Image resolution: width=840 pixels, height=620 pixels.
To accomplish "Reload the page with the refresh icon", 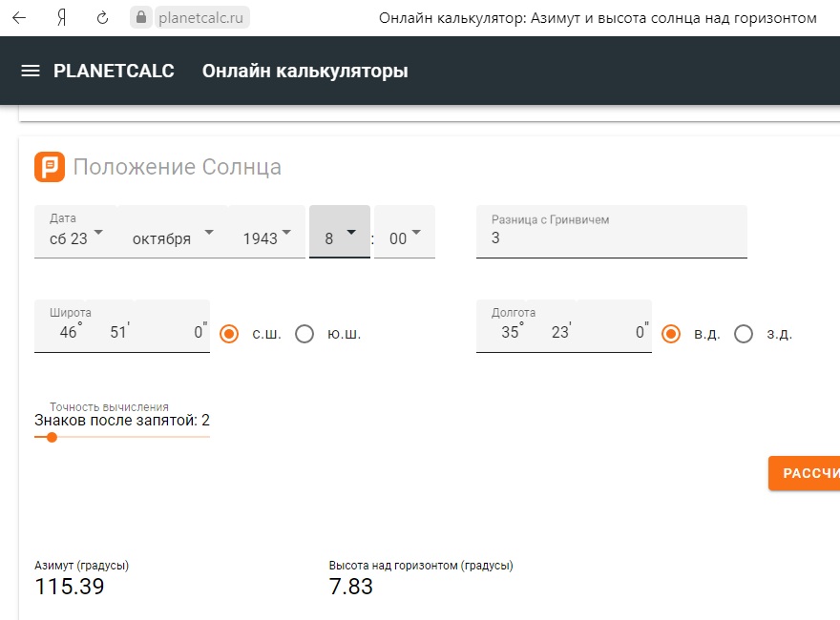I will (x=102, y=18).
